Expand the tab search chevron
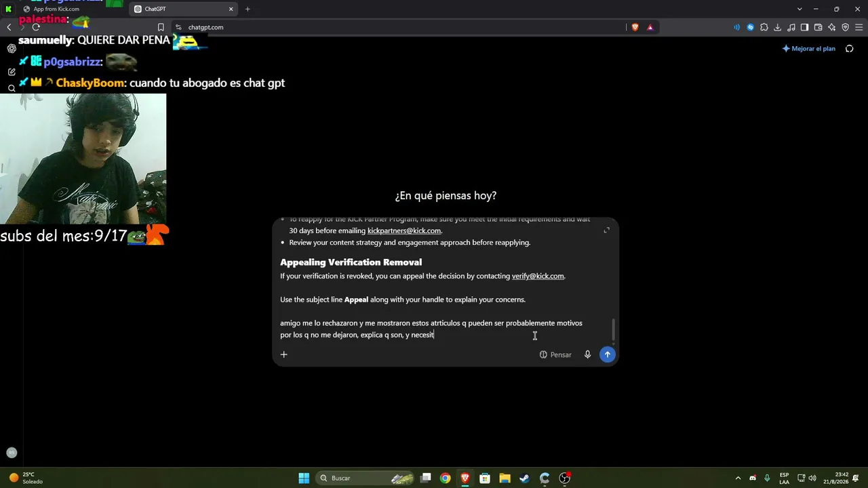Image resolution: width=868 pixels, height=488 pixels. pos(800,9)
